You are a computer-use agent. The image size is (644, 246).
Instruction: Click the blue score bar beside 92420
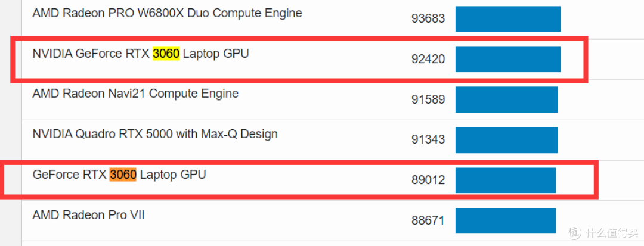[508, 60]
